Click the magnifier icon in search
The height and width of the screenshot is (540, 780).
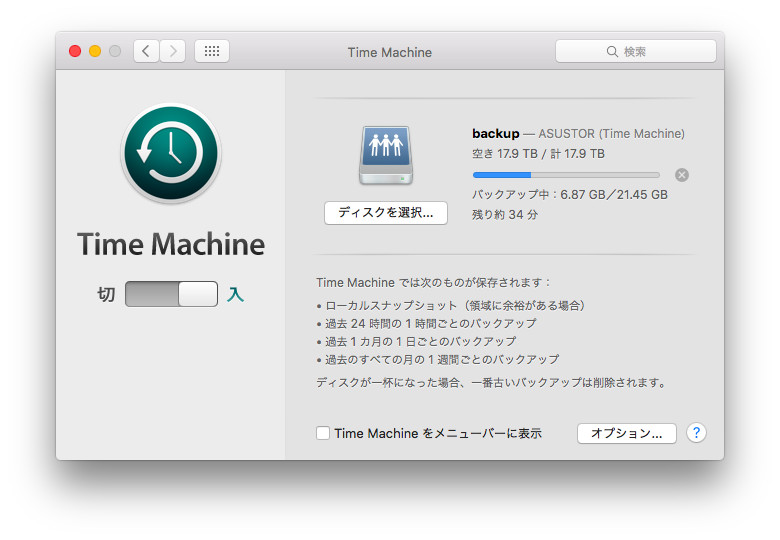click(612, 52)
